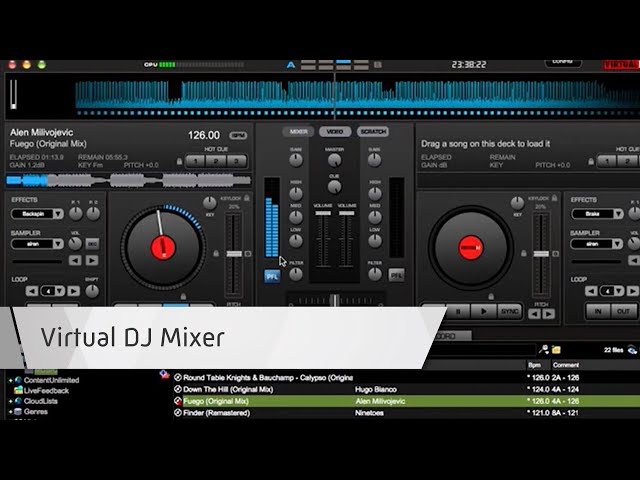Viewport: 640px width, 480px height.
Task: Select the Finder (Remastered) track row
Action: tap(406, 413)
